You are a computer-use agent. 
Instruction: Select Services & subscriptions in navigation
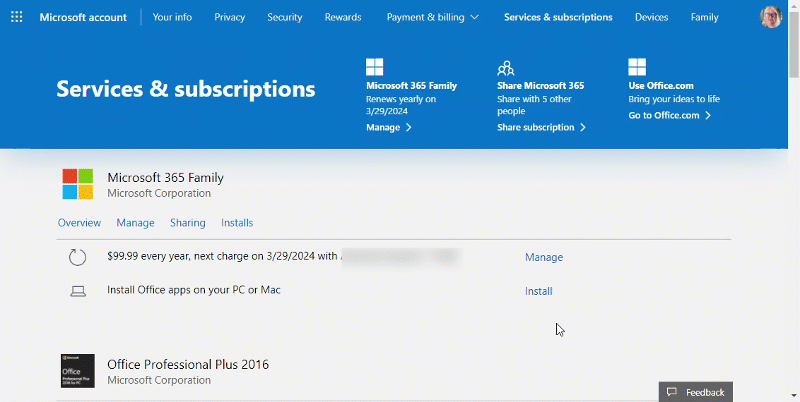coord(558,17)
